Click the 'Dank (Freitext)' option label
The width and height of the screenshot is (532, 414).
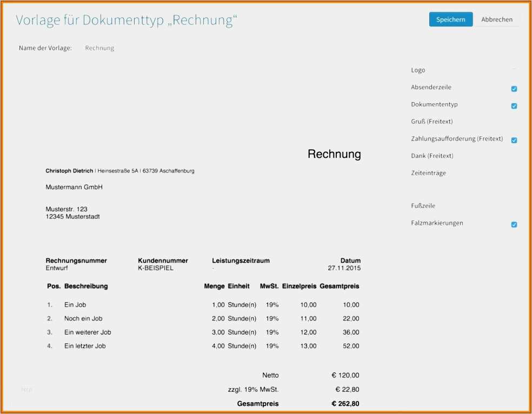click(x=433, y=156)
